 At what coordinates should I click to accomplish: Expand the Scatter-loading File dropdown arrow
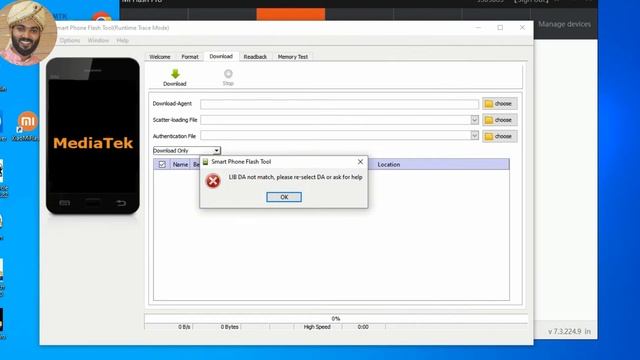point(474,120)
